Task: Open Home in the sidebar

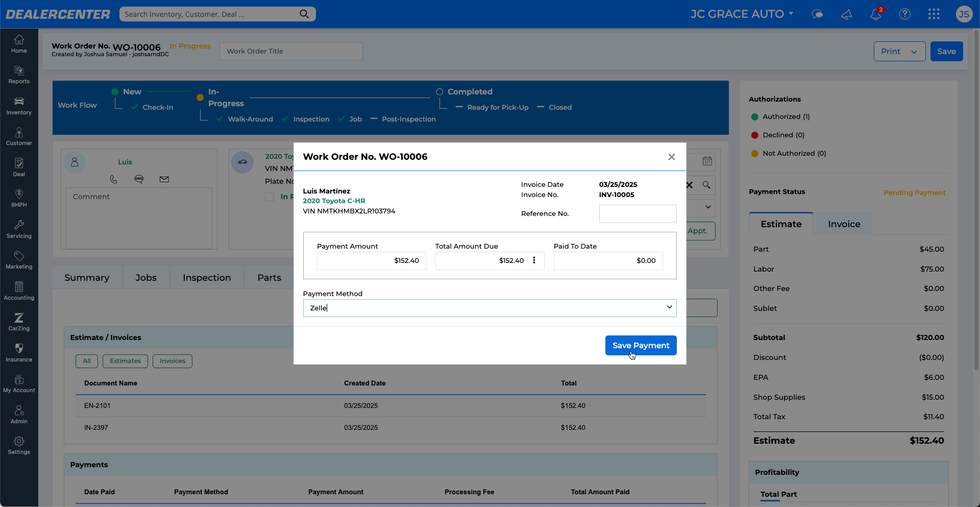Action: 19,44
